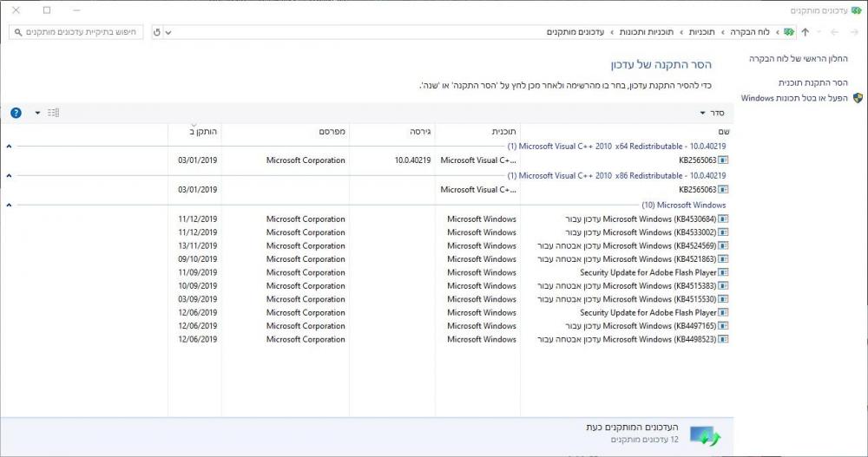Click the 13/11/2019 install date

198,245
